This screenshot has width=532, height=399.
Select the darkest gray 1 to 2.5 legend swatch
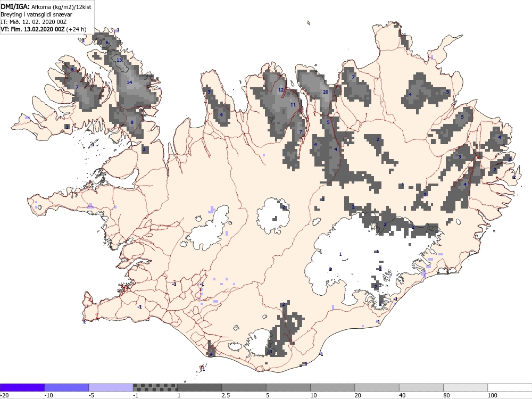click(199, 387)
